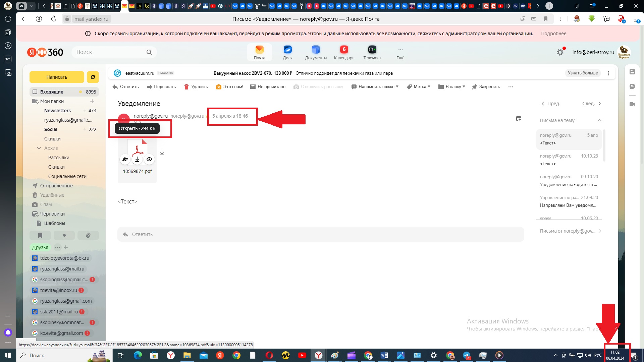Open Documents service icon
644x362 pixels.
click(x=316, y=52)
